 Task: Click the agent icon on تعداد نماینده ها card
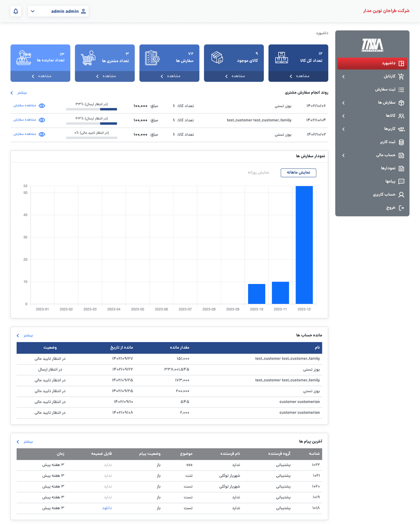pos(24,58)
